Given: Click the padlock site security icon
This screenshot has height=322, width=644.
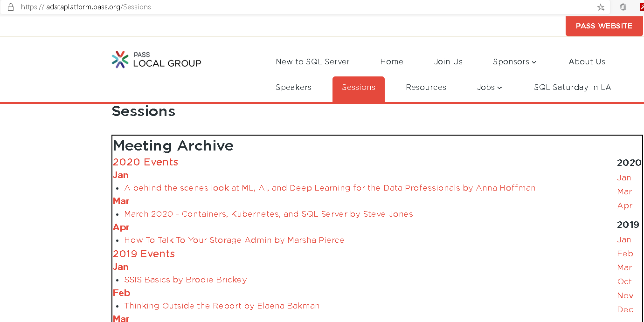Looking at the screenshot, I should point(11,7).
